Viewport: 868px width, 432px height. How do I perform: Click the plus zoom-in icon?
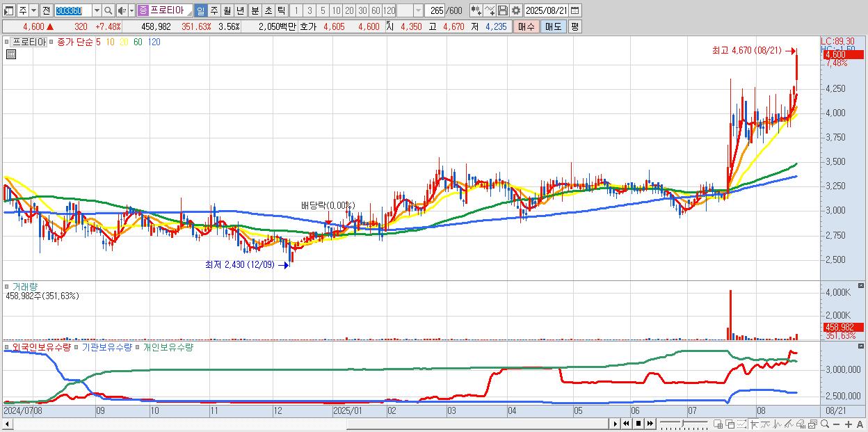[x=848, y=424]
